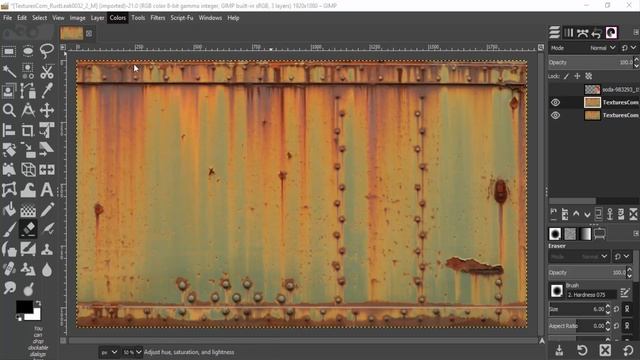
Task: Select the Pencil tool
Action: (47, 210)
